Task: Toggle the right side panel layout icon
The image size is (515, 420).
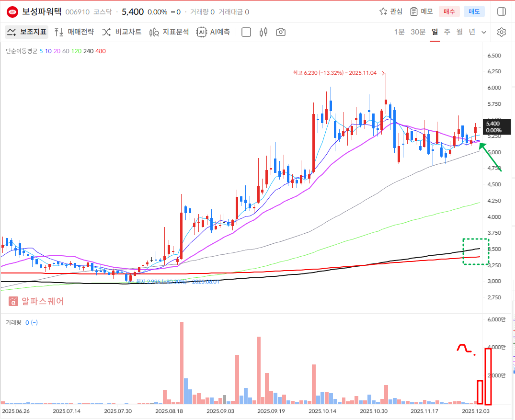Action: (502, 11)
